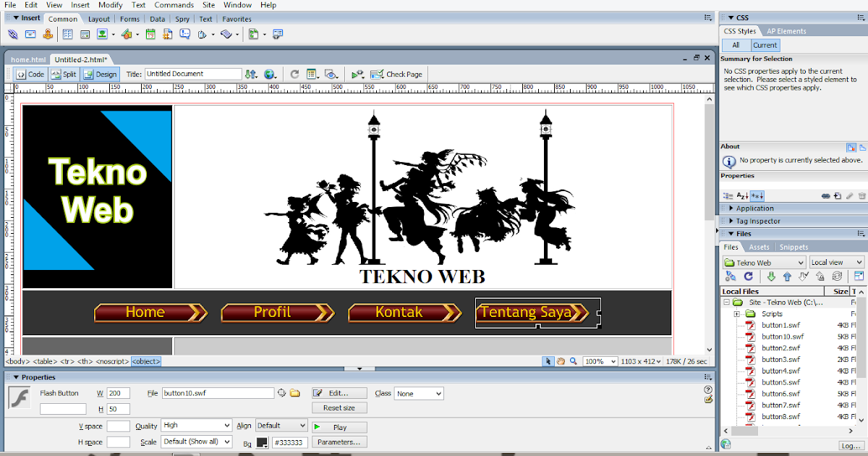Insert a Named Anchor
This screenshot has width=868, height=456.
pyautogui.click(x=48, y=34)
